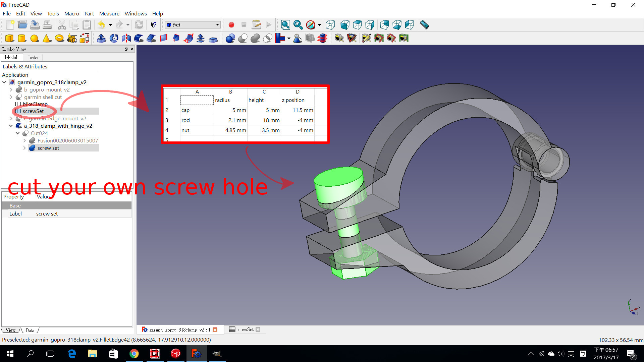Image resolution: width=644 pixels, height=362 pixels.
Task: Undock the Combo View panel
Action: (x=126, y=49)
